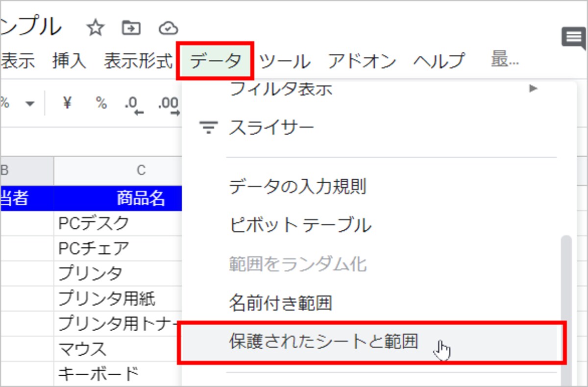Expand the フィルタ表示 submenu
The width and height of the screenshot is (588, 387).
(533, 89)
